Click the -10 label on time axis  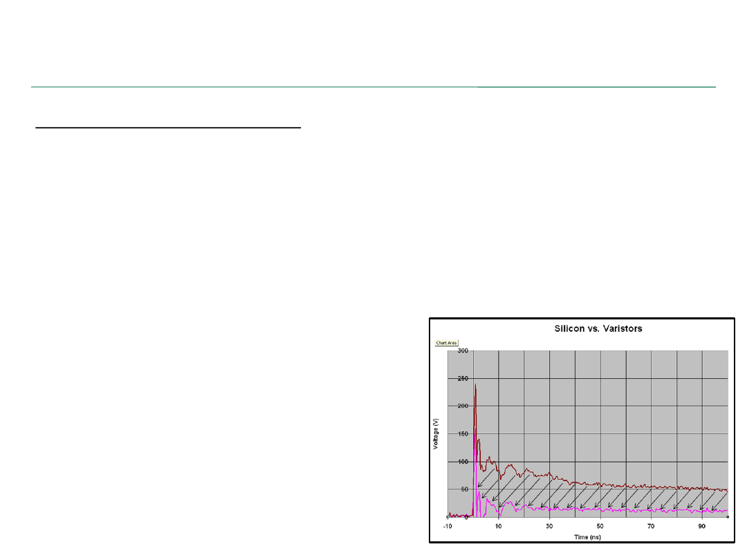[448, 527]
